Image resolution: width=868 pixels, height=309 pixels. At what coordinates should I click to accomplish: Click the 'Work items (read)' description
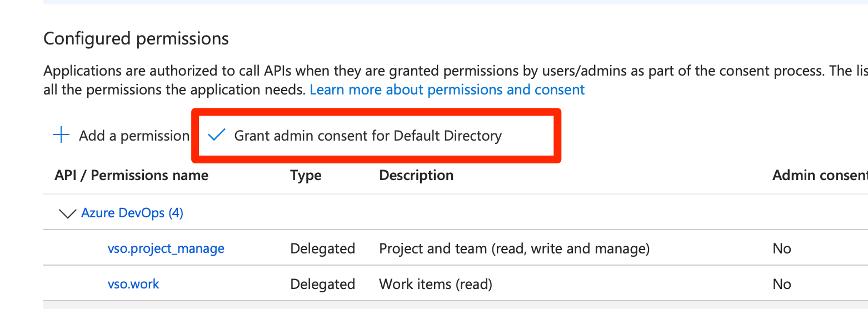click(x=436, y=284)
